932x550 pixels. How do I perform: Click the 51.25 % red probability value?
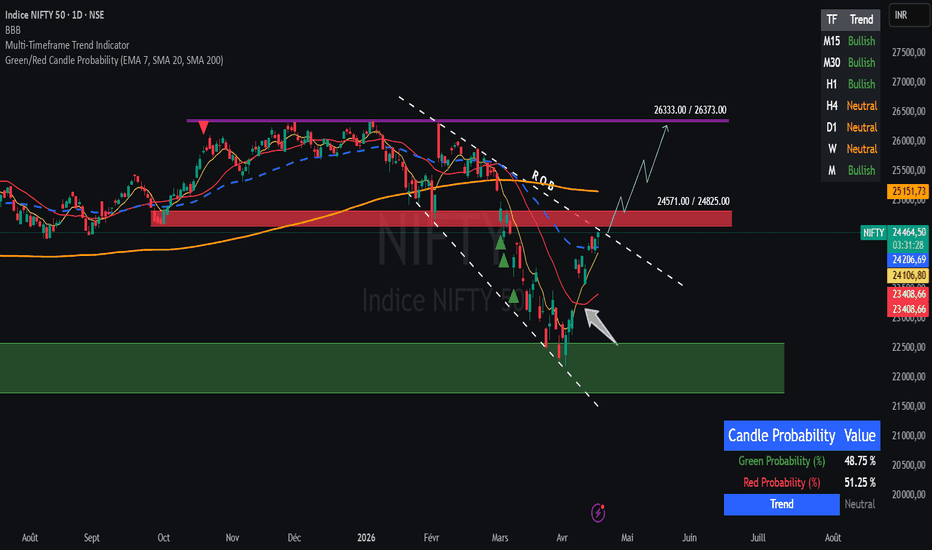point(859,482)
